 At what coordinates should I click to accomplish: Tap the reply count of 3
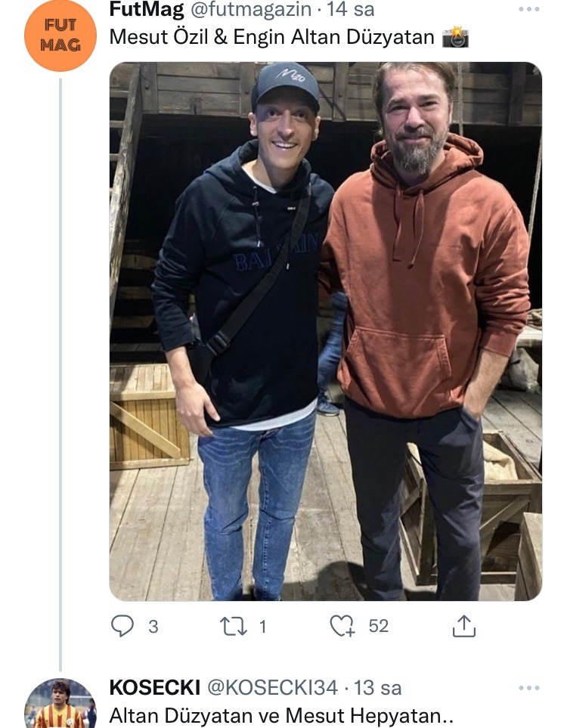153,625
